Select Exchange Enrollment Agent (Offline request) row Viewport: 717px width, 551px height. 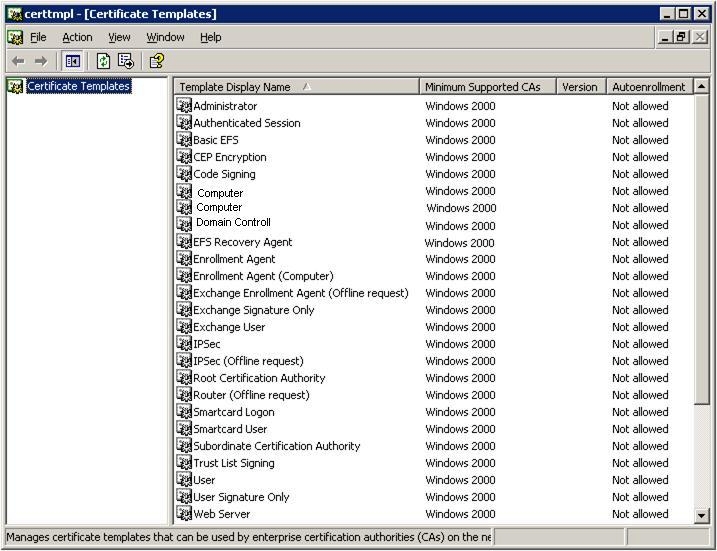433,293
